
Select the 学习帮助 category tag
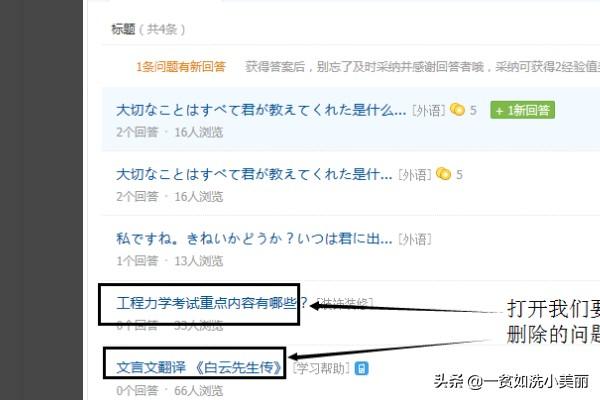point(321,368)
